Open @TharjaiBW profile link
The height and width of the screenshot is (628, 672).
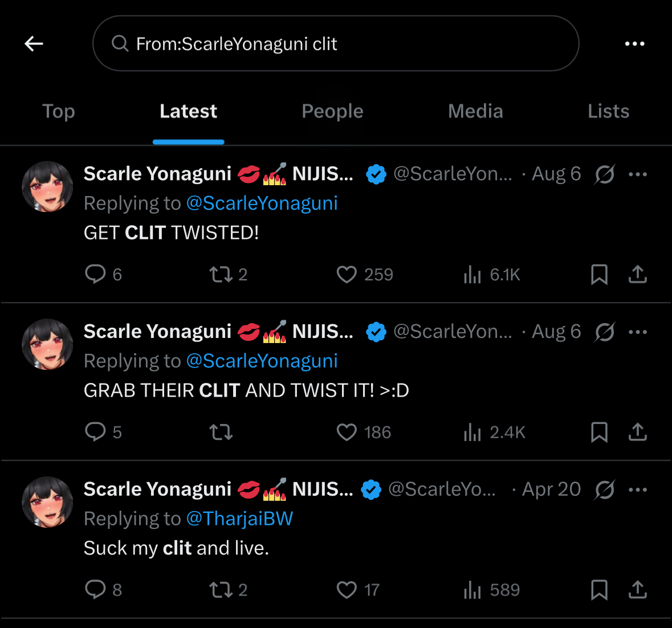pyautogui.click(x=239, y=519)
